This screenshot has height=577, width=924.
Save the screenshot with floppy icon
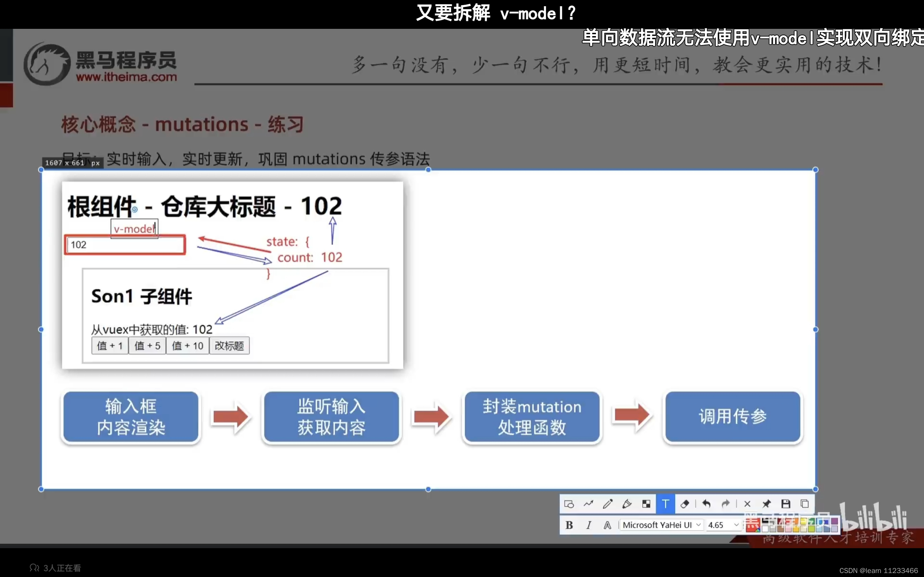(785, 504)
